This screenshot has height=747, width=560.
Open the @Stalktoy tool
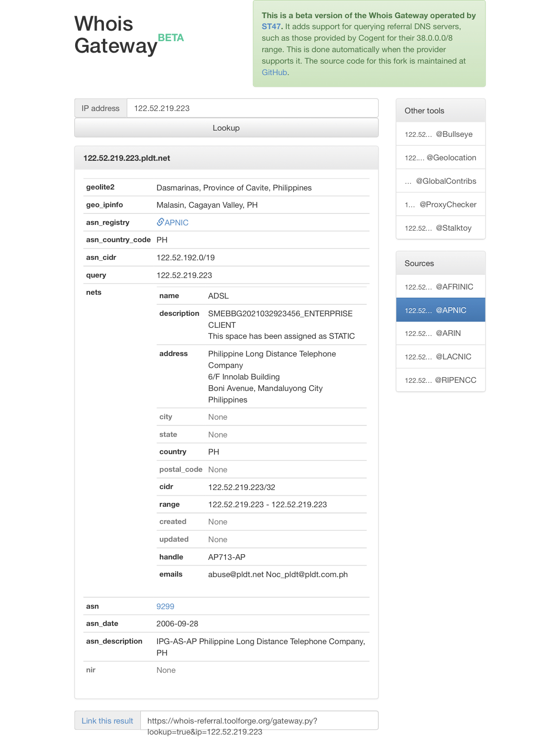pos(441,228)
